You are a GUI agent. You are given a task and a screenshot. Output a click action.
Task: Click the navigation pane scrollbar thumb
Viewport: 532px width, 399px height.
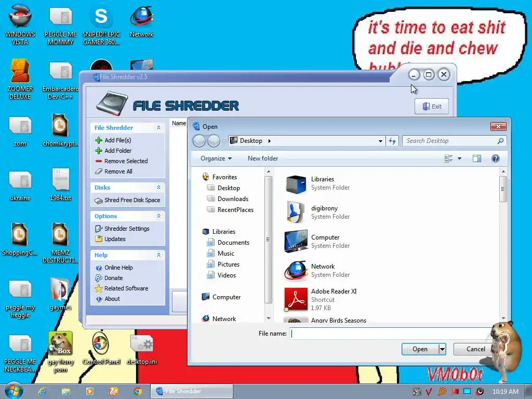pos(268,240)
